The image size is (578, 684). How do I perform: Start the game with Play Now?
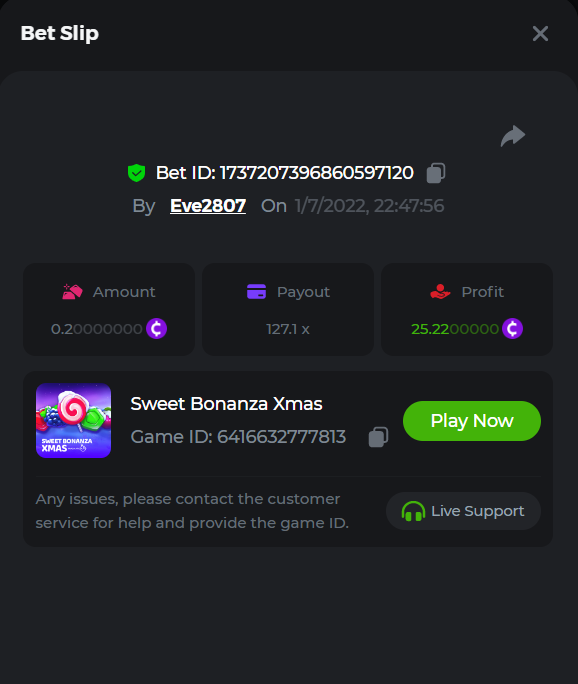(x=472, y=421)
